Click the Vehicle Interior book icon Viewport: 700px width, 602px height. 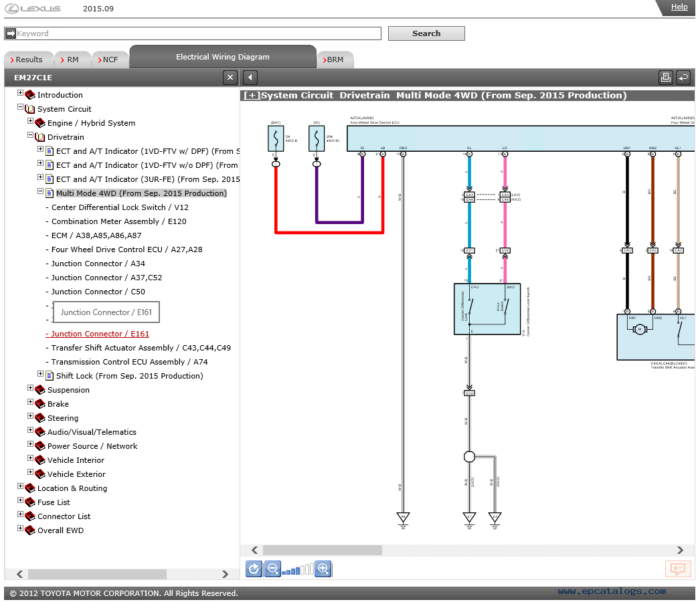coord(39,460)
